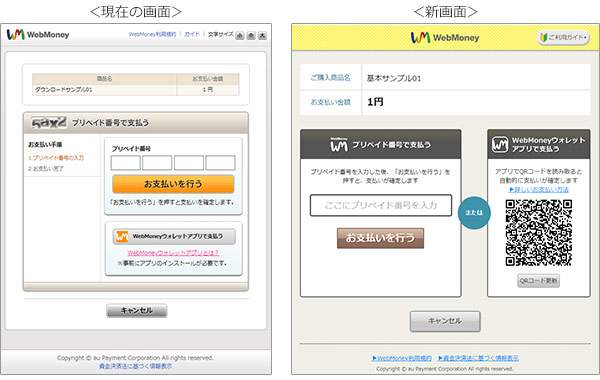Select step 1.プリペイド番号の入力
The height and width of the screenshot is (380, 600).
click(x=56, y=158)
